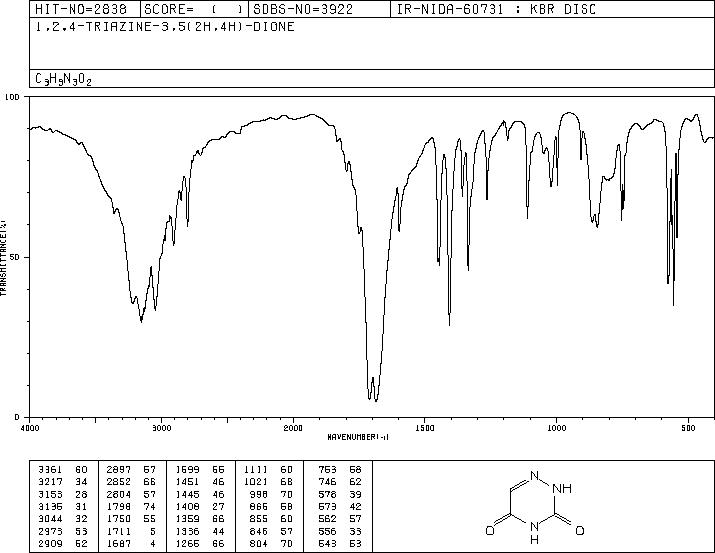Click the 4000 tick label on the wavenumber axis
This screenshot has width=715, height=553.
pyautogui.click(x=30, y=428)
